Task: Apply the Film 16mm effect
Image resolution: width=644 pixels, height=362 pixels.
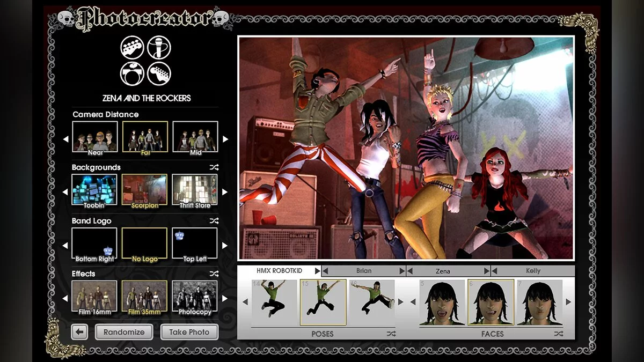Action: pyautogui.click(x=95, y=297)
